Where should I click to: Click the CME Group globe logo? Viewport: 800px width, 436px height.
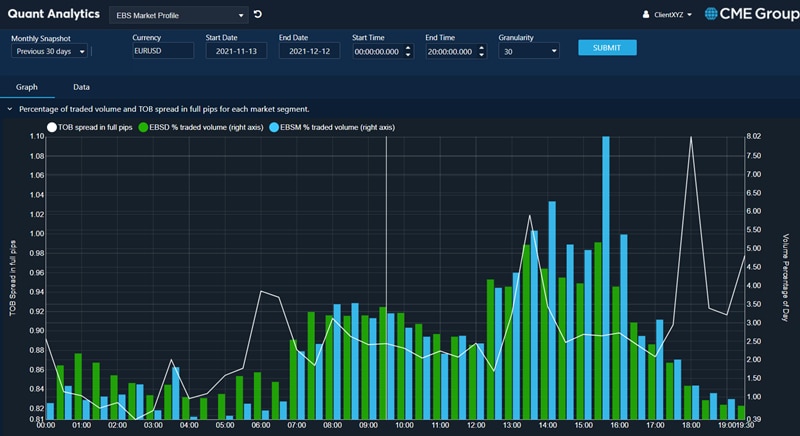[712, 14]
